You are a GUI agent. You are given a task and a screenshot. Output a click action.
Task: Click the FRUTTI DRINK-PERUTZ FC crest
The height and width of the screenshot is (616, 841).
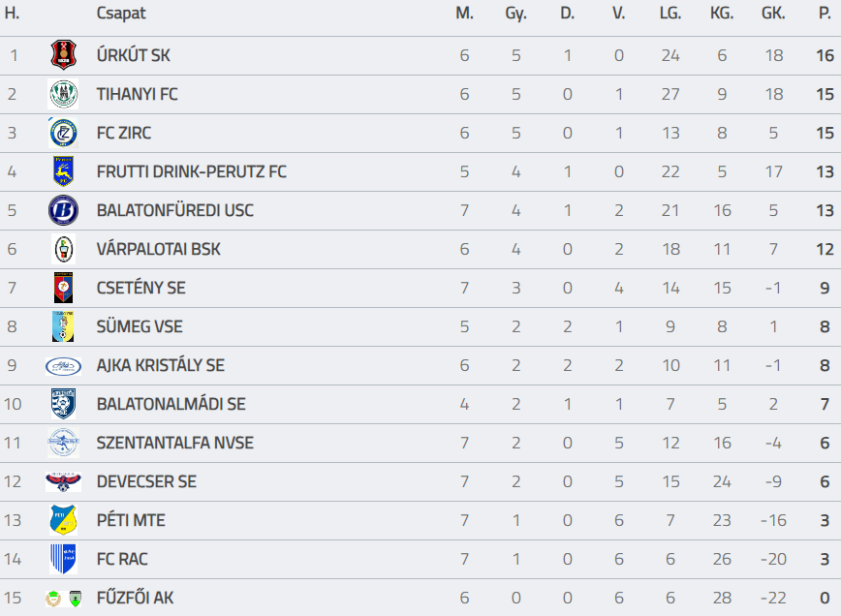pyautogui.click(x=63, y=171)
